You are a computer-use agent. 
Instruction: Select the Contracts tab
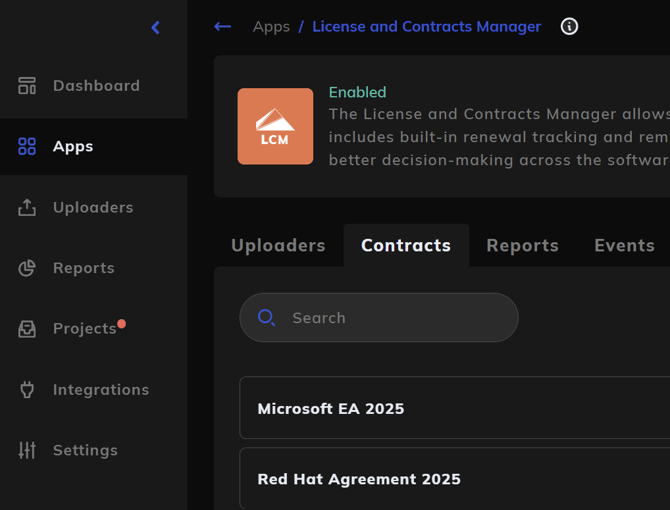point(406,245)
